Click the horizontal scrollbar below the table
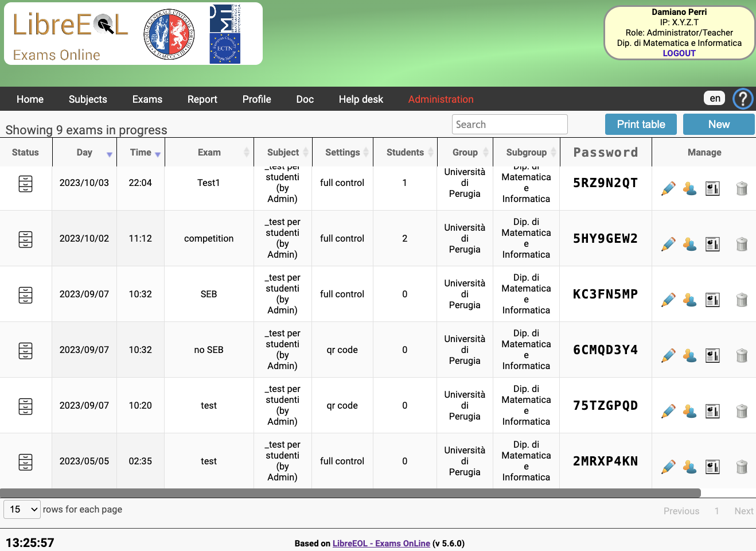This screenshot has width=756, height=551. (x=350, y=493)
